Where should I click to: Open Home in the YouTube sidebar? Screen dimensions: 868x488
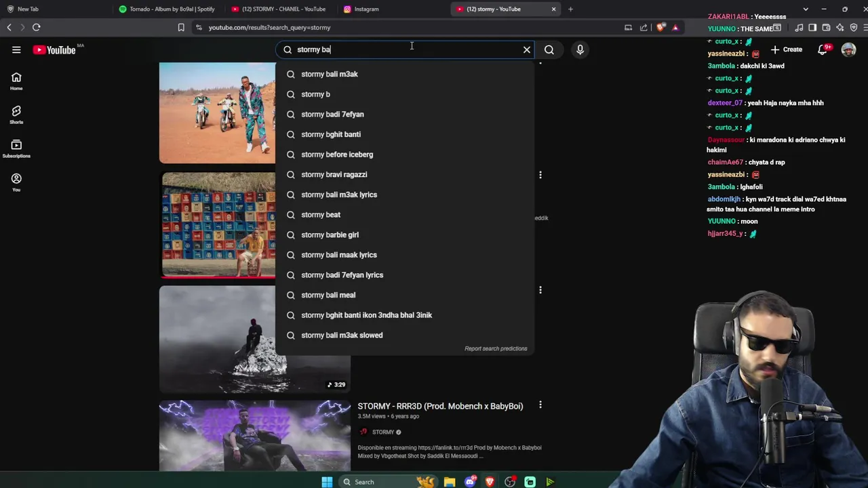click(16, 81)
